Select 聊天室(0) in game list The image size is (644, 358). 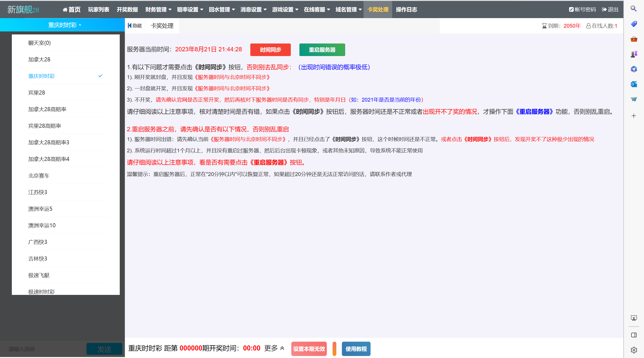(x=68, y=43)
